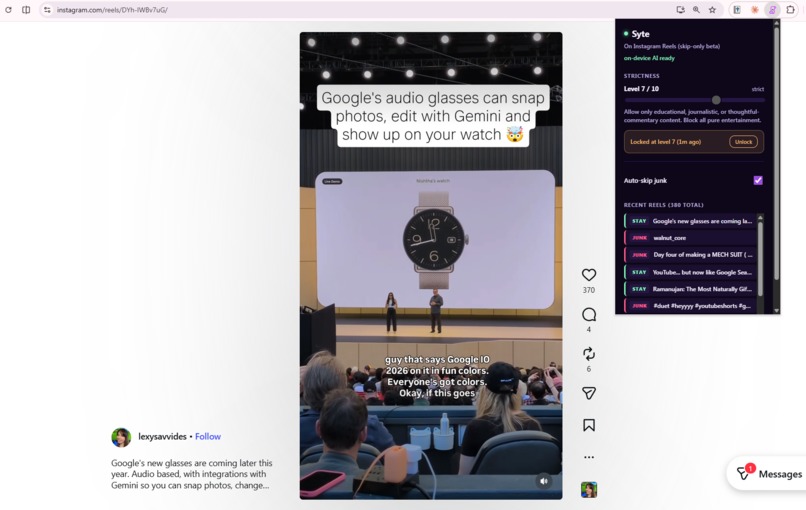Open the audio thumbnail below more options
This screenshot has width=806, height=510.
coord(589,490)
